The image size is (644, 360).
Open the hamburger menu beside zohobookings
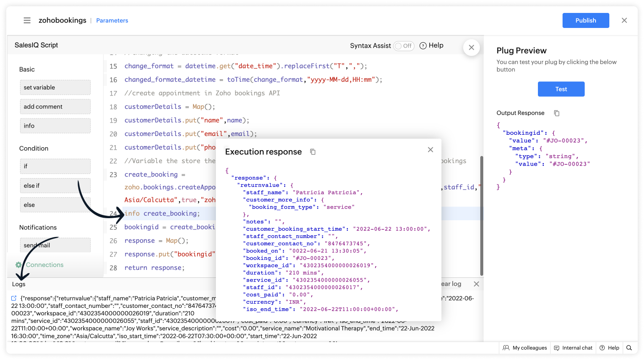click(x=27, y=20)
